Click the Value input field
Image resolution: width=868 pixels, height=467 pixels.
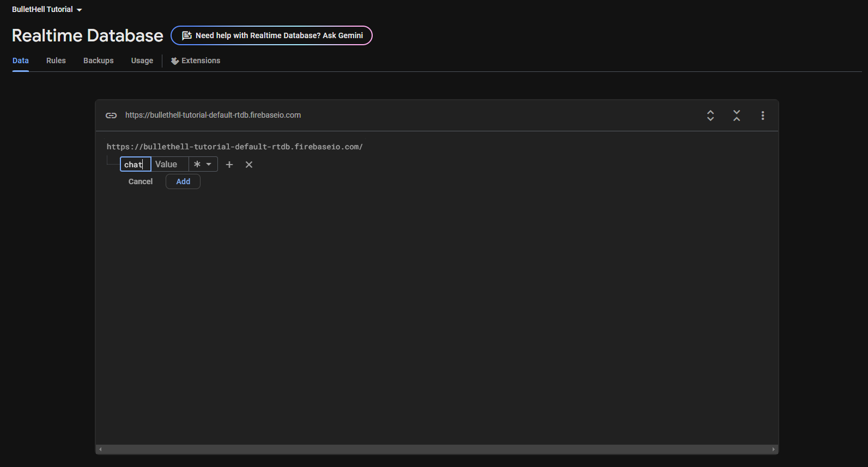[169, 165]
